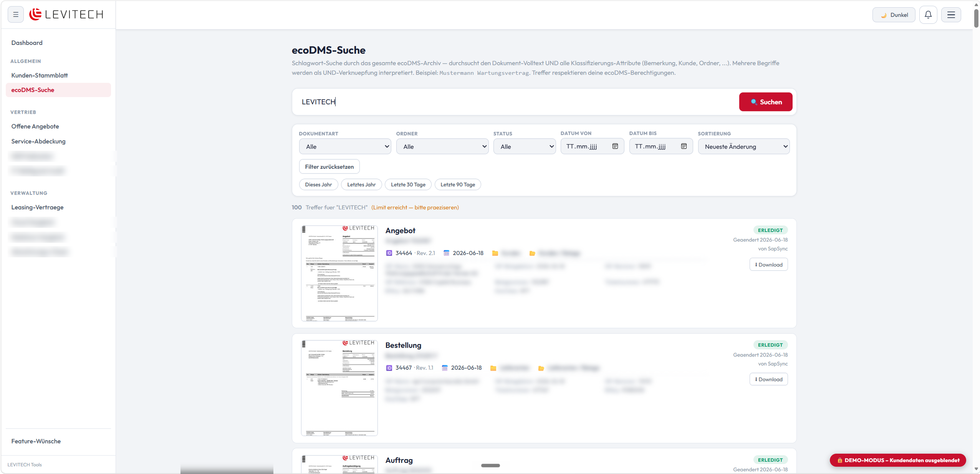Click document number 34467

(404, 368)
